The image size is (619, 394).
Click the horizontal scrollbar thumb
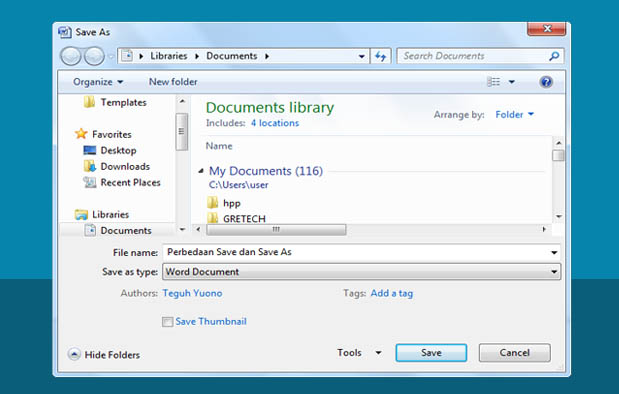(276, 229)
